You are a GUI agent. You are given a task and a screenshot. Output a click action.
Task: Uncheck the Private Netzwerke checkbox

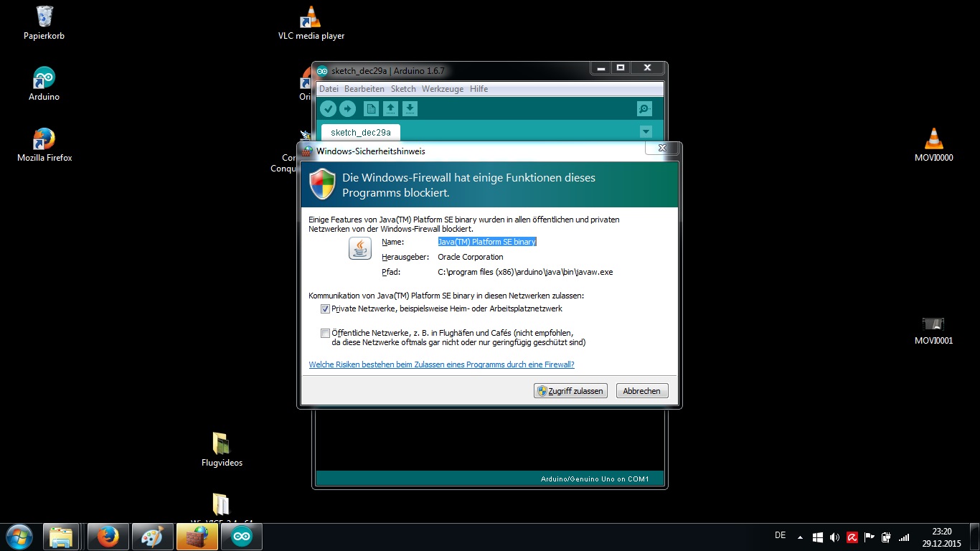(x=326, y=309)
